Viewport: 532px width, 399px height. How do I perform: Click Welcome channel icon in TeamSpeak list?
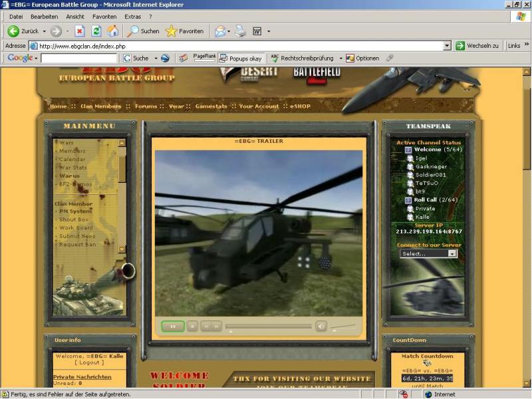[408, 150]
